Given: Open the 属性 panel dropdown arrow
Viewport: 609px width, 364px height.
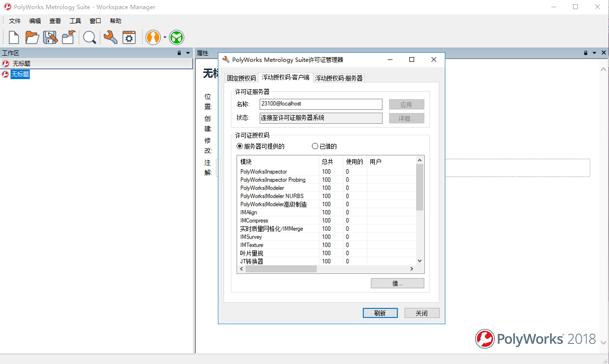Looking at the screenshot, I should click(x=594, y=53).
